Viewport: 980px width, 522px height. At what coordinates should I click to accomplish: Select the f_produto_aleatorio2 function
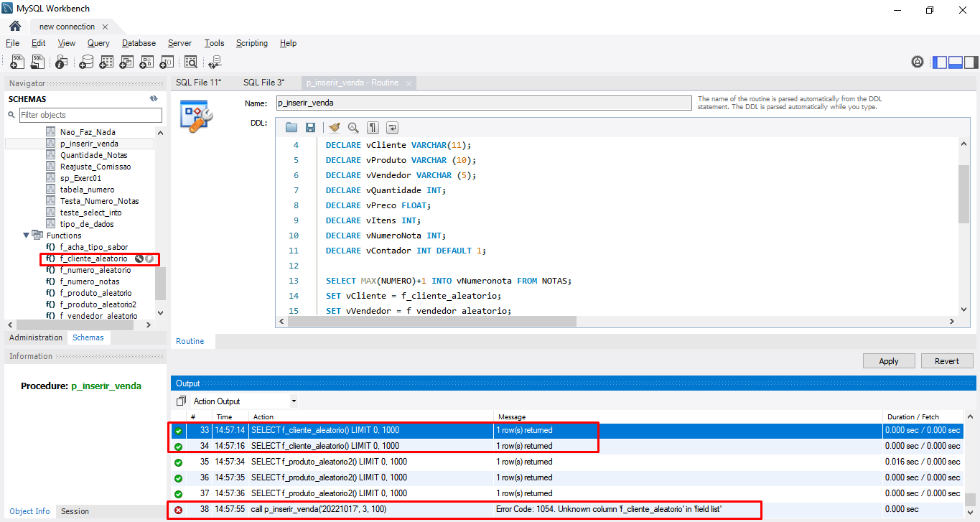[x=98, y=304]
